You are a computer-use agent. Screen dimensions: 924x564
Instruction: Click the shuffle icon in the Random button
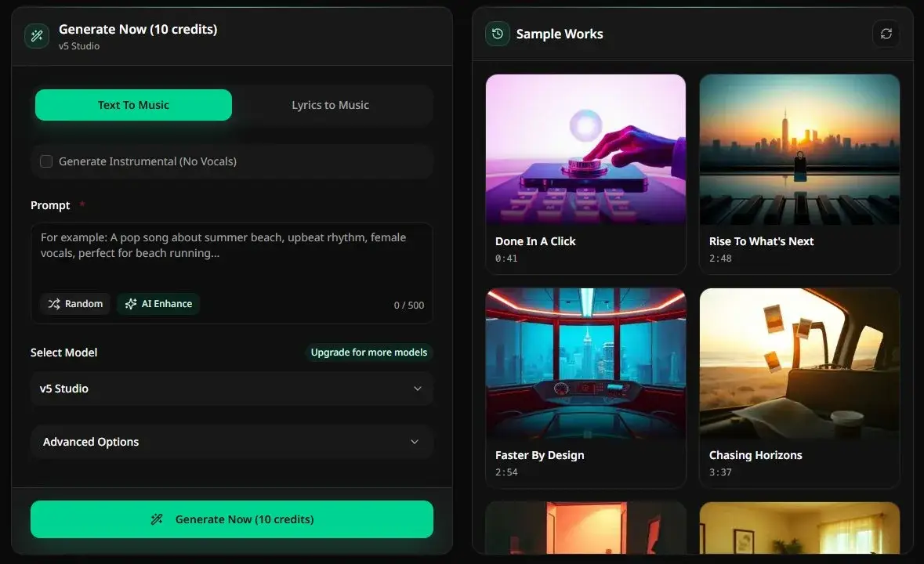point(54,304)
